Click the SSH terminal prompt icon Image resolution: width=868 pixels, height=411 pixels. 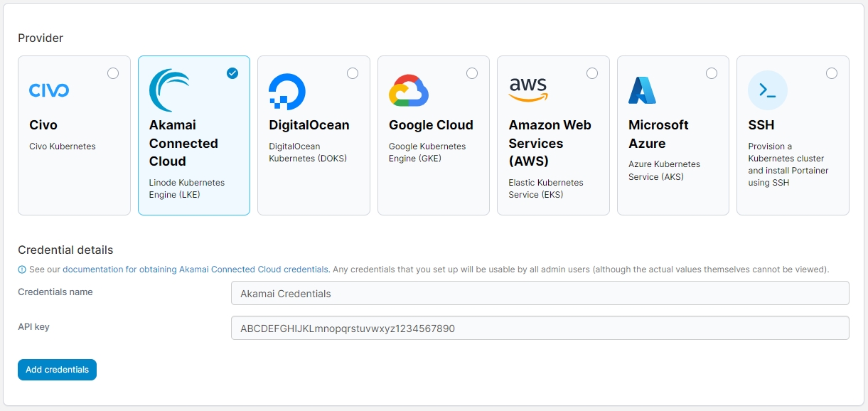point(767,90)
